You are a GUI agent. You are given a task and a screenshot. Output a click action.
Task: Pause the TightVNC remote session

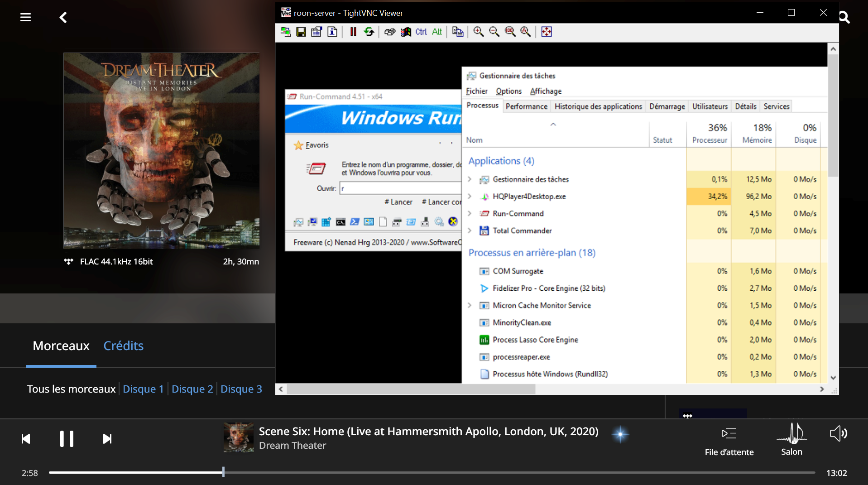353,32
